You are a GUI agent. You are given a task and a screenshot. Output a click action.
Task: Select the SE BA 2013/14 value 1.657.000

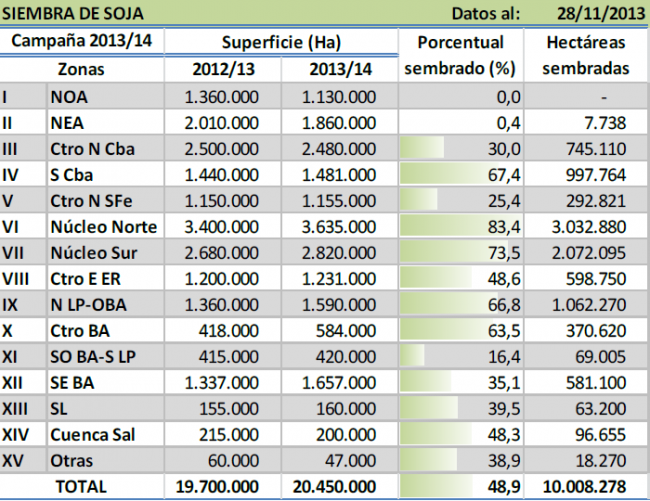[x=337, y=382]
